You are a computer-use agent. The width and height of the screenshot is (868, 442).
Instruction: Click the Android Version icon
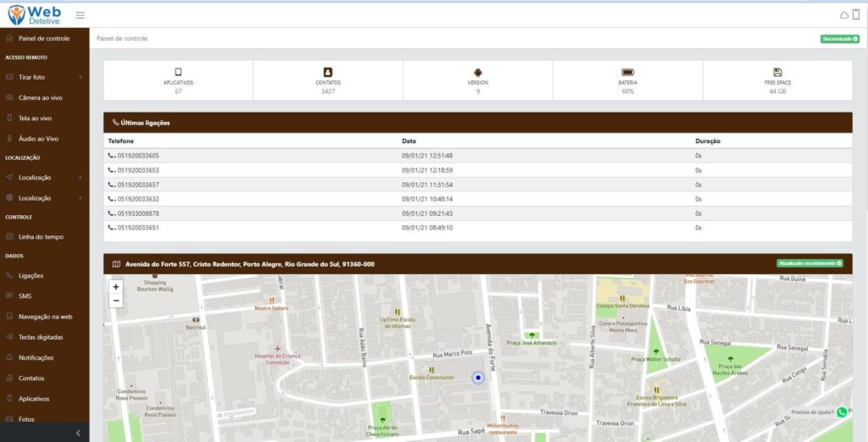click(x=477, y=72)
